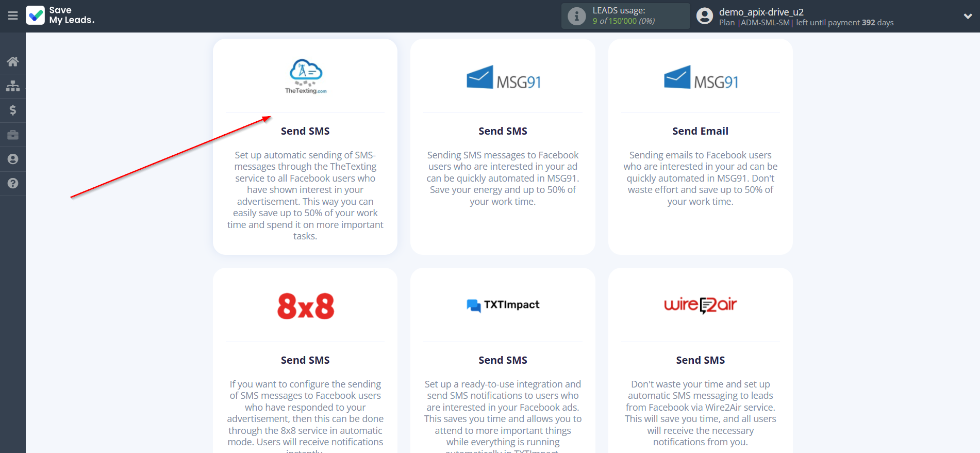Go to the Home sidebar icon

(x=13, y=61)
